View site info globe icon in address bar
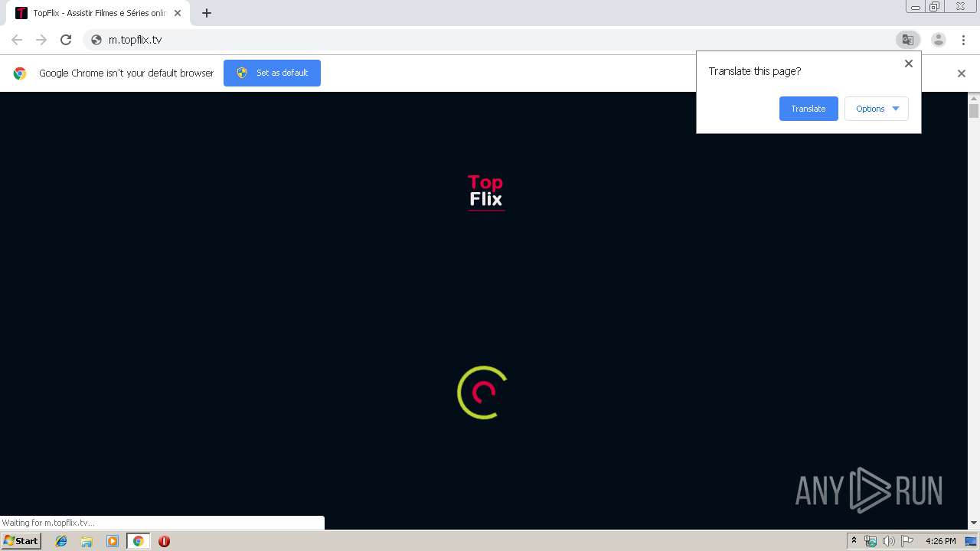The image size is (980, 551). [x=96, y=40]
